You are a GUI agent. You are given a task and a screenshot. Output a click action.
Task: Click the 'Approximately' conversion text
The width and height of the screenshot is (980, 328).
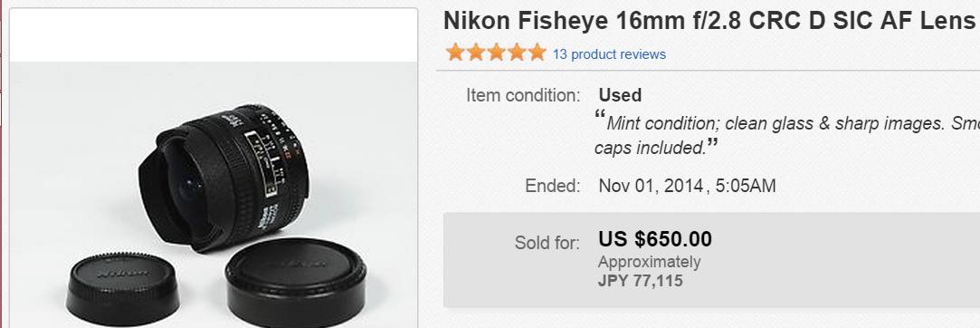click(x=650, y=262)
